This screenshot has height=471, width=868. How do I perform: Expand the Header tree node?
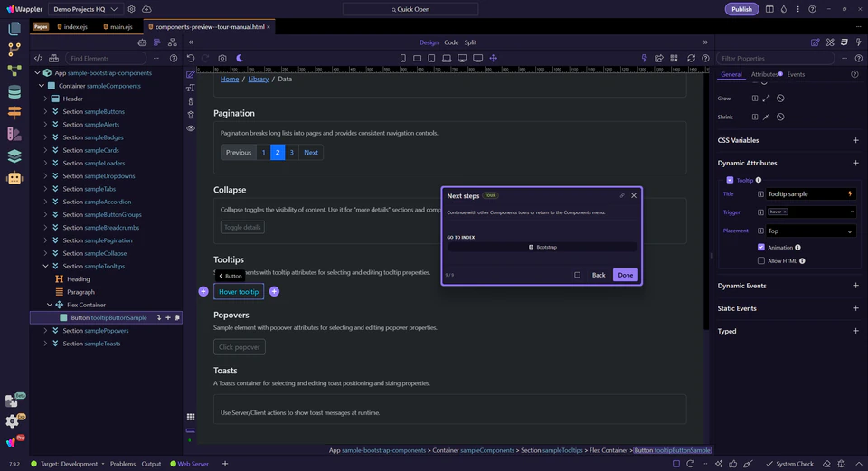[45, 99]
